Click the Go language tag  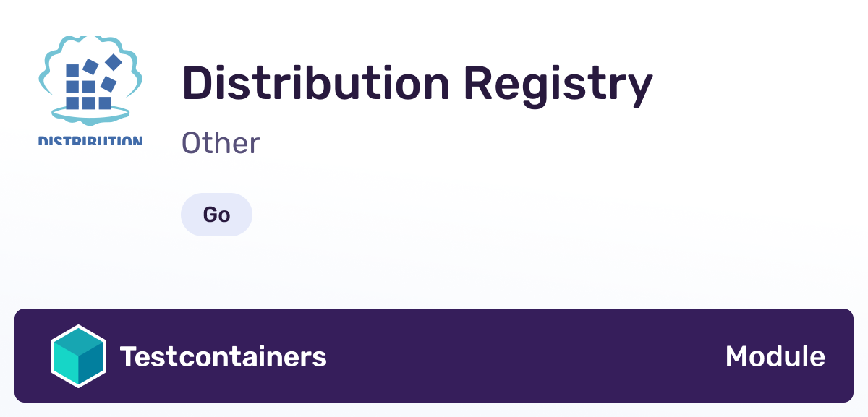[216, 214]
